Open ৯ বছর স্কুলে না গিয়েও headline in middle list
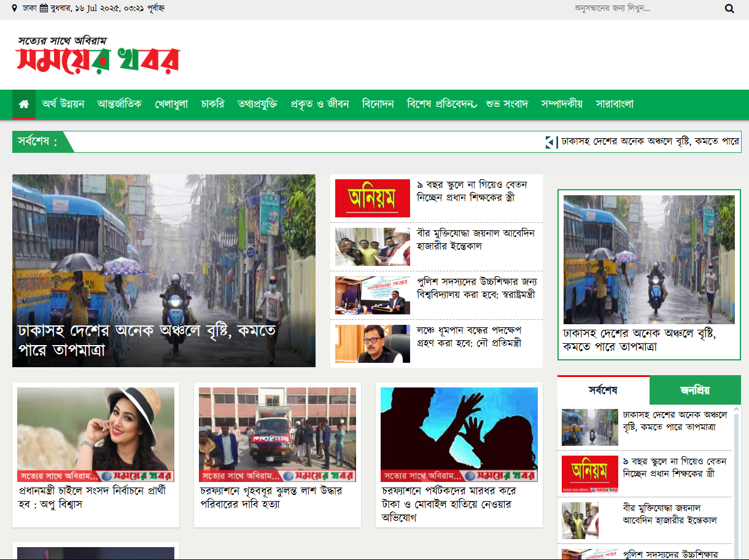This screenshot has width=749, height=560. tap(472, 191)
